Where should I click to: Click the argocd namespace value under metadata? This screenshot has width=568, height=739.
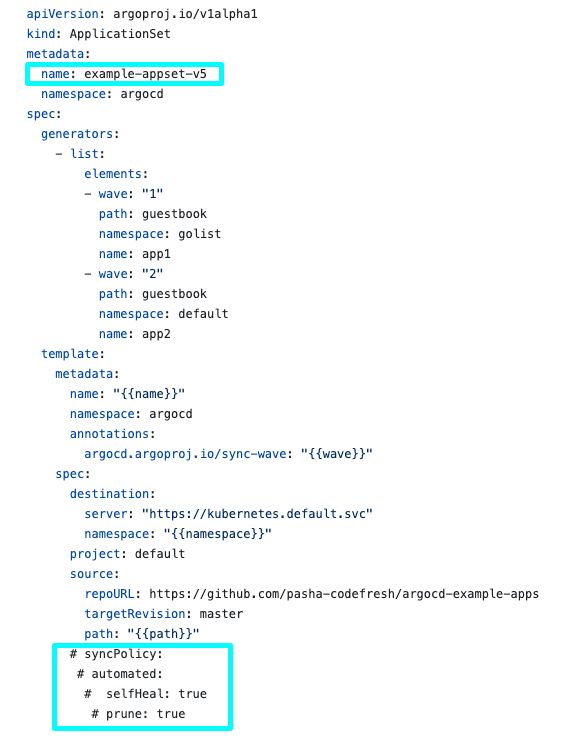point(142,94)
